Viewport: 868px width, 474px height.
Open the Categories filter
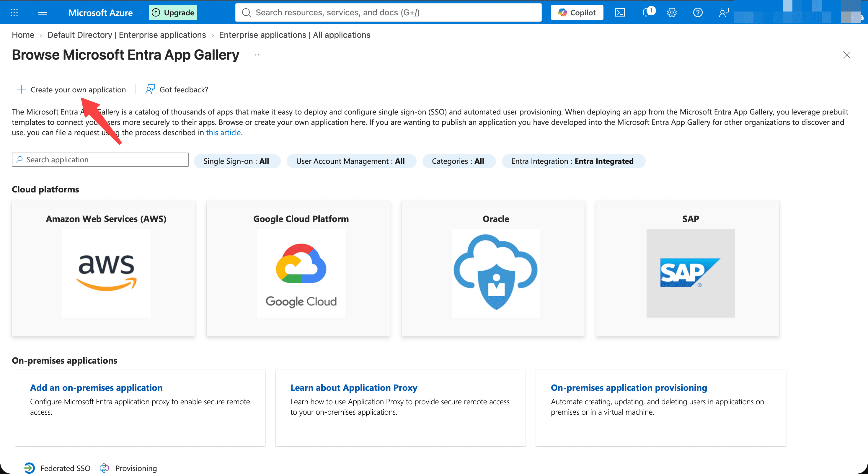point(459,161)
